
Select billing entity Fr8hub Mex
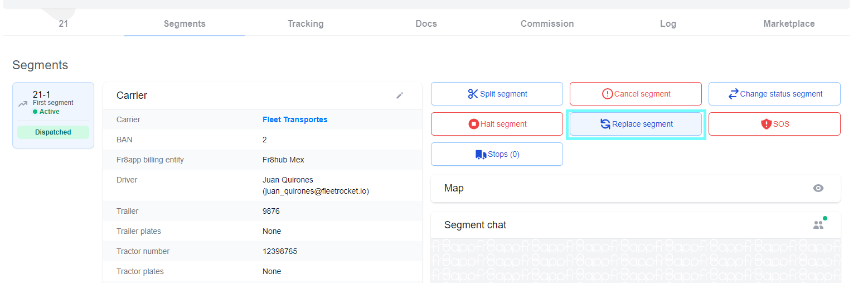283,160
